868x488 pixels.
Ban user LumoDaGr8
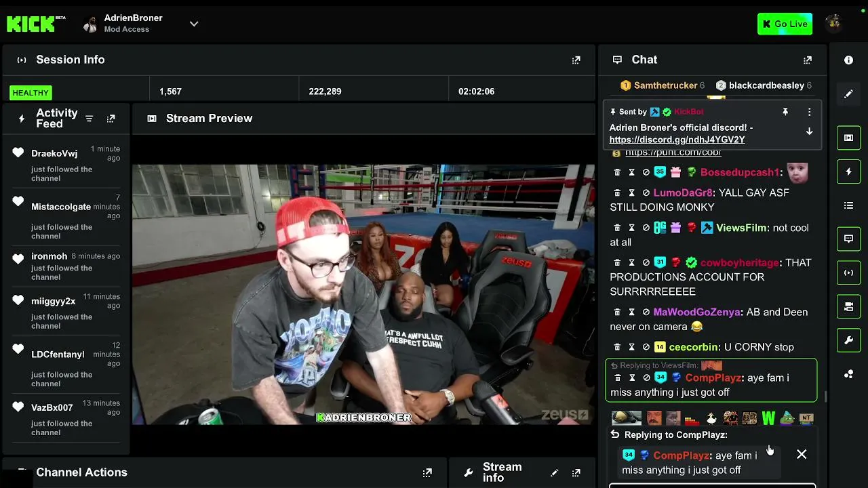646,193
